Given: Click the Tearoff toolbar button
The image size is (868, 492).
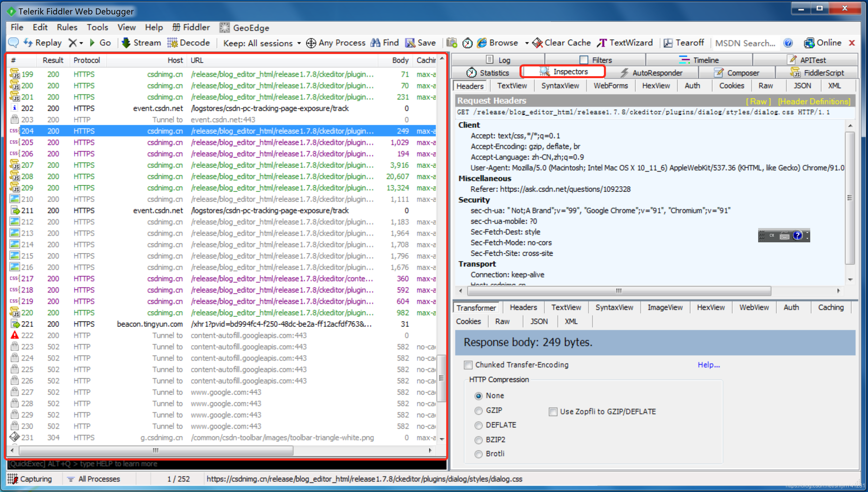Looking at the screenshot, I should pyautogui.click(x=684, y=43).
